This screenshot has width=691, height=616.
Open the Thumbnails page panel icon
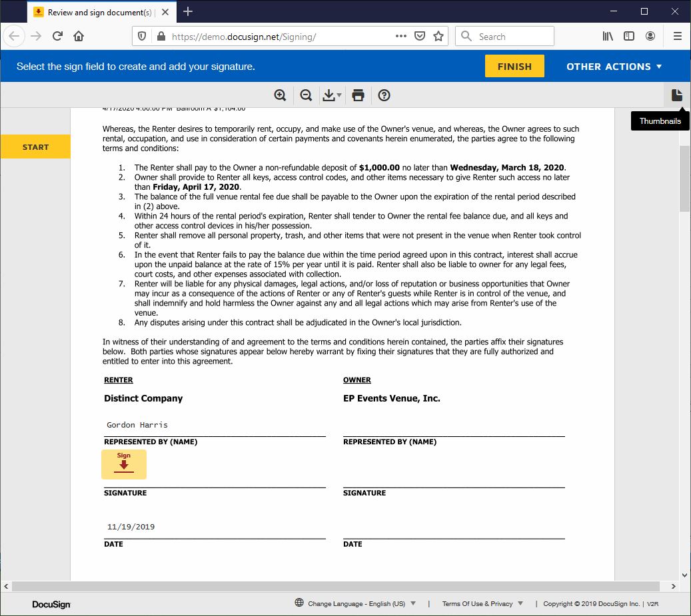(x=677, y=95)
